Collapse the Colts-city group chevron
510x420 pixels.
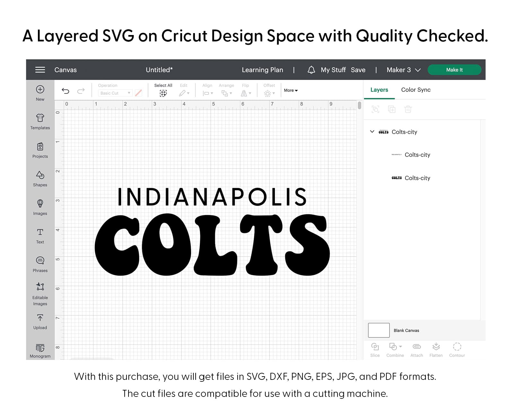[372, 132]
